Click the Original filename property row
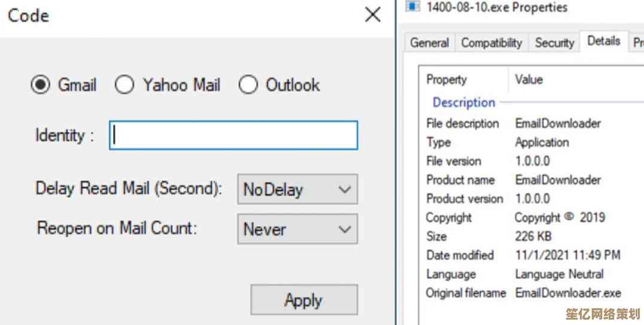 coord(466,293)
